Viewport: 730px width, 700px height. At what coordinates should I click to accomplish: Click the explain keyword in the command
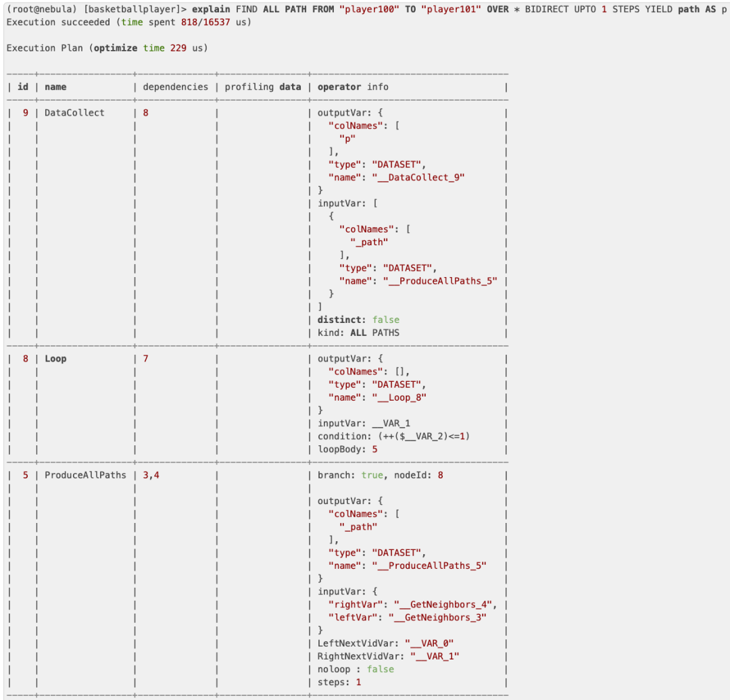[x=211, y=9]
